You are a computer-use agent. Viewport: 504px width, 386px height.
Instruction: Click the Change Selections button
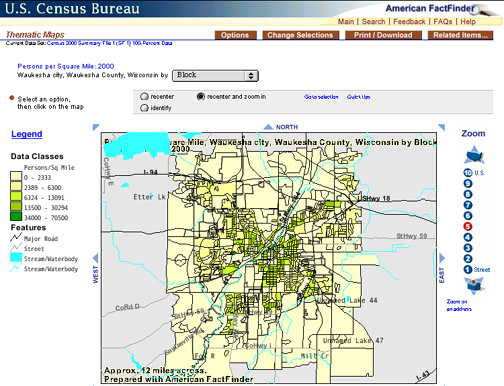(x=301, y=35)
